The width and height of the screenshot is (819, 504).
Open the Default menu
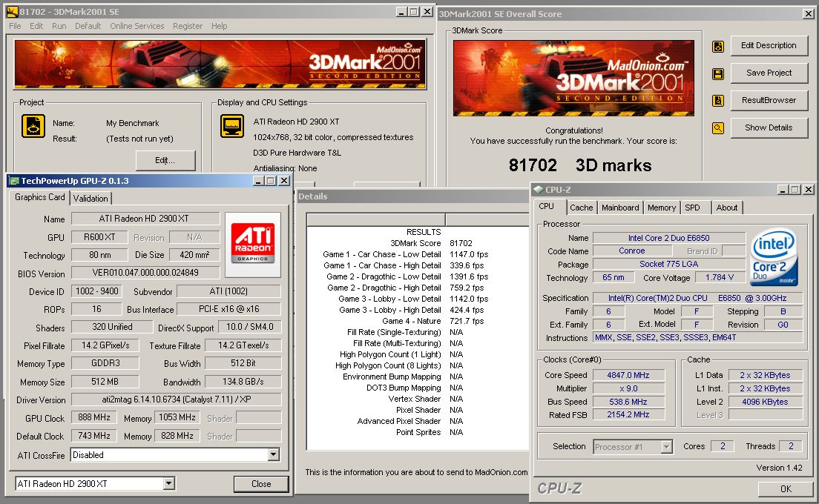click(x=88, y=25)
